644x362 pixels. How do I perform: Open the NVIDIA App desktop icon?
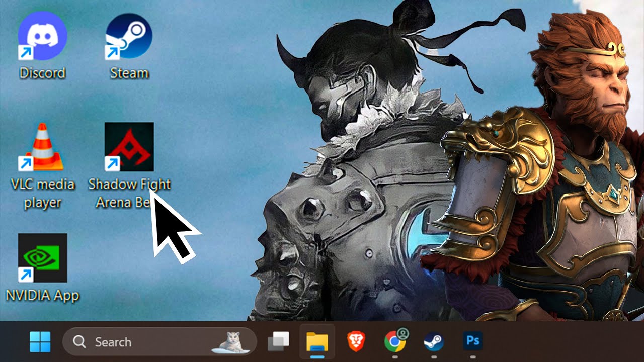42,257
